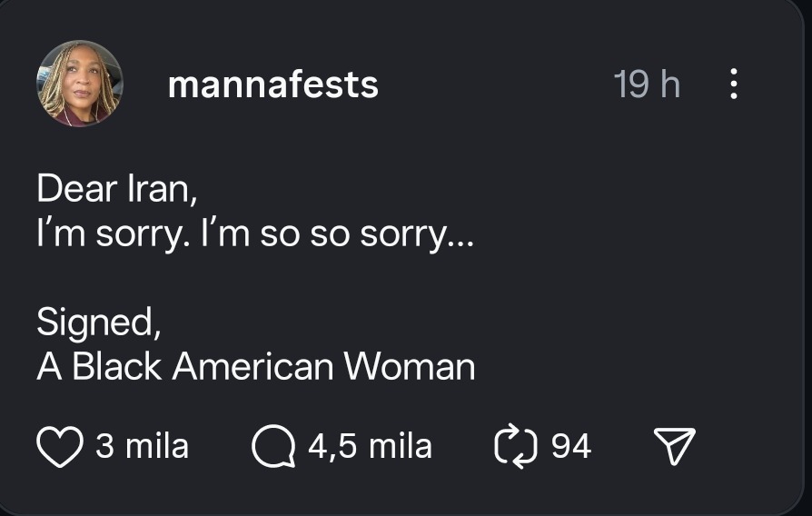812x516 pixels.
Task: Click the 'Dear Iran,' text line
Action: coord(116,189)
